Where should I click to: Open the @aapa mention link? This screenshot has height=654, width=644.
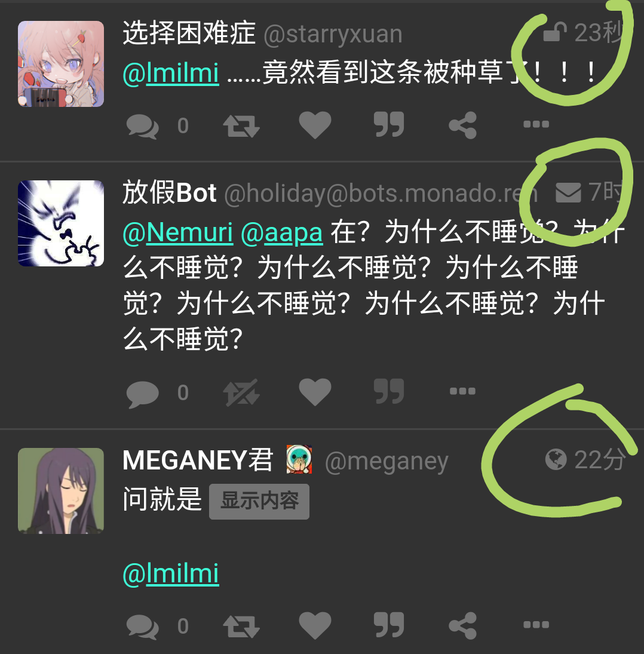tap(282, 233)
